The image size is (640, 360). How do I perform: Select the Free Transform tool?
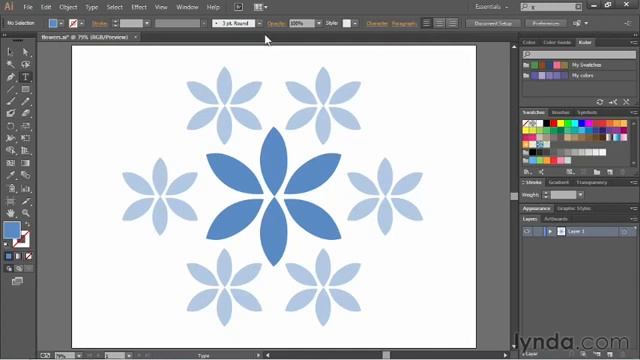tap(25, 138)
